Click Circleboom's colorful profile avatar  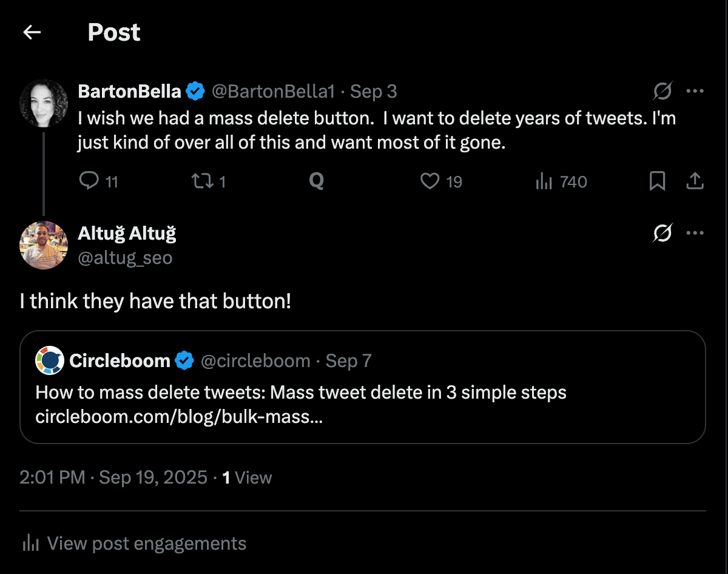tap(49, 360)
